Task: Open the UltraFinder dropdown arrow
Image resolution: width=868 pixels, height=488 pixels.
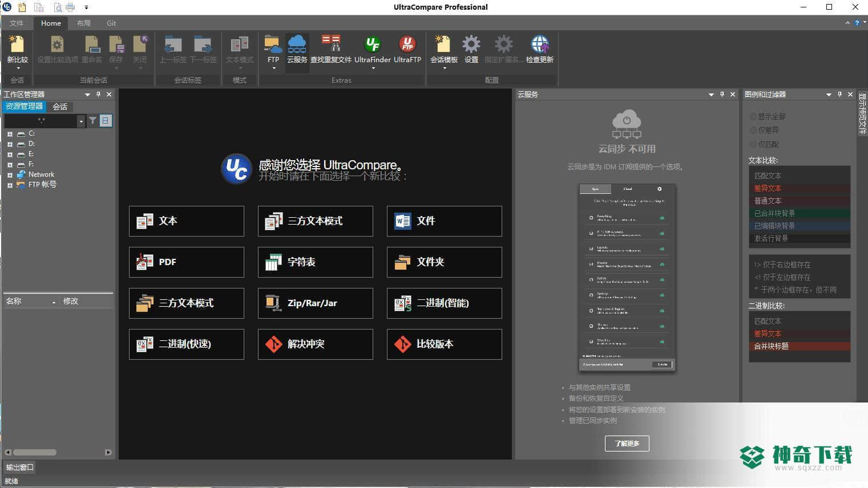Action: click(x=373, y=68)
